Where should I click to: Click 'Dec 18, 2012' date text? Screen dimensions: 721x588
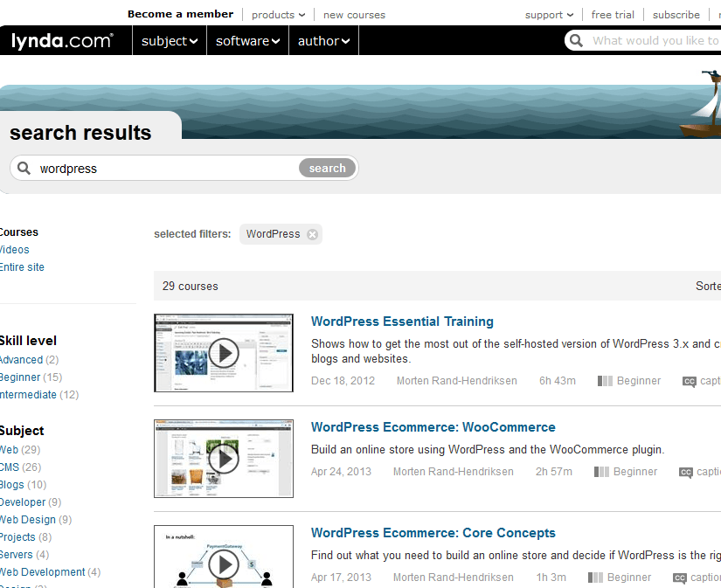[x=343, y=381]
